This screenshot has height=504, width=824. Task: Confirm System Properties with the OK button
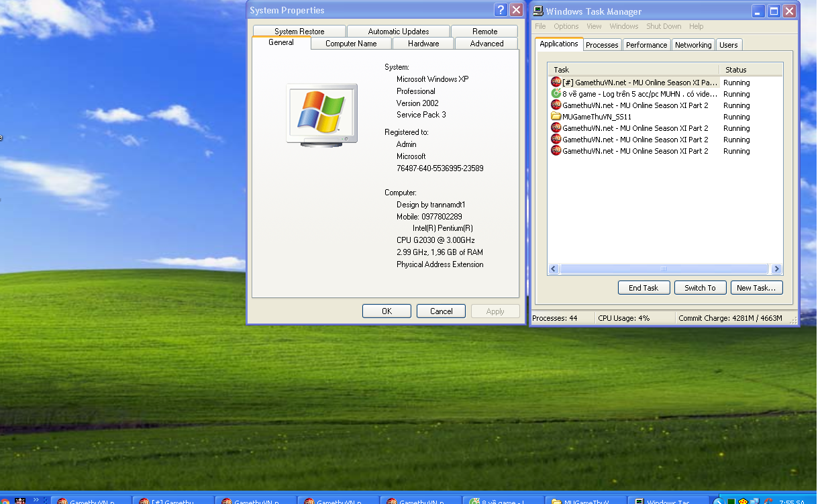[387, 311]
